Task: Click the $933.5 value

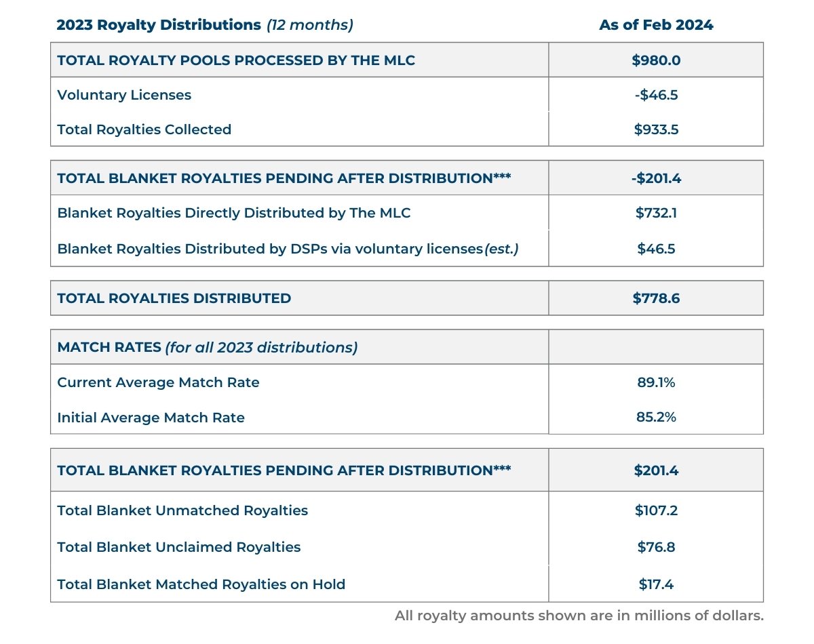Action: [x=655, y=128]
